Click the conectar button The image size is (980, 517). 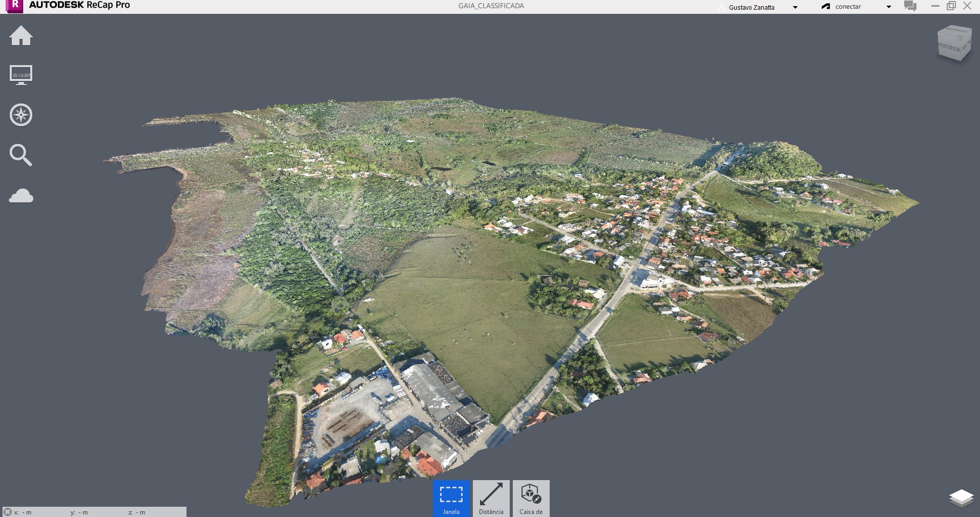(841, 7)
